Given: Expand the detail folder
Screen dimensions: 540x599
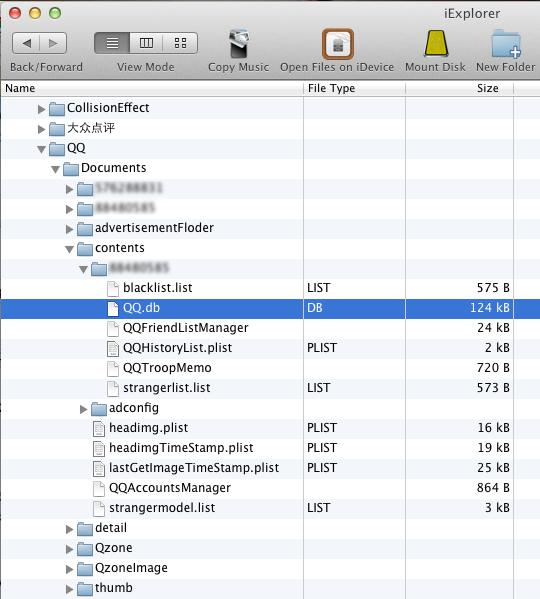Looking at the screenshot, I should click(70, 529).
